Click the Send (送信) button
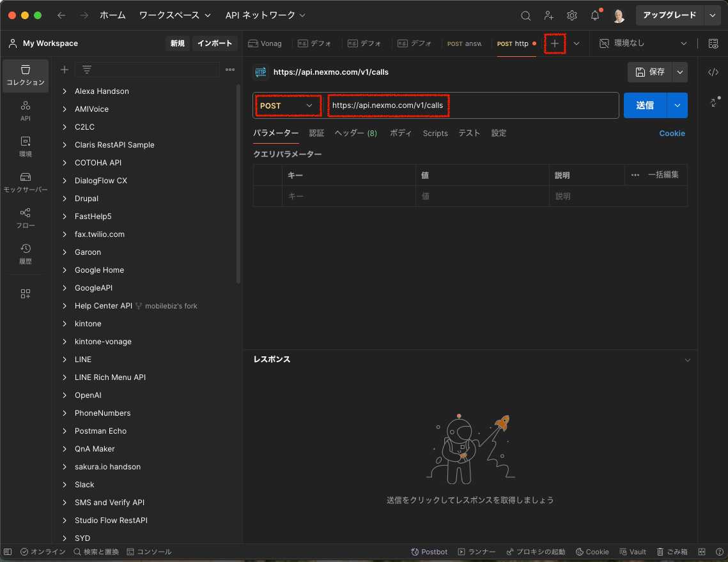Viewport: 728px width, 562px height. coord(645,105)
